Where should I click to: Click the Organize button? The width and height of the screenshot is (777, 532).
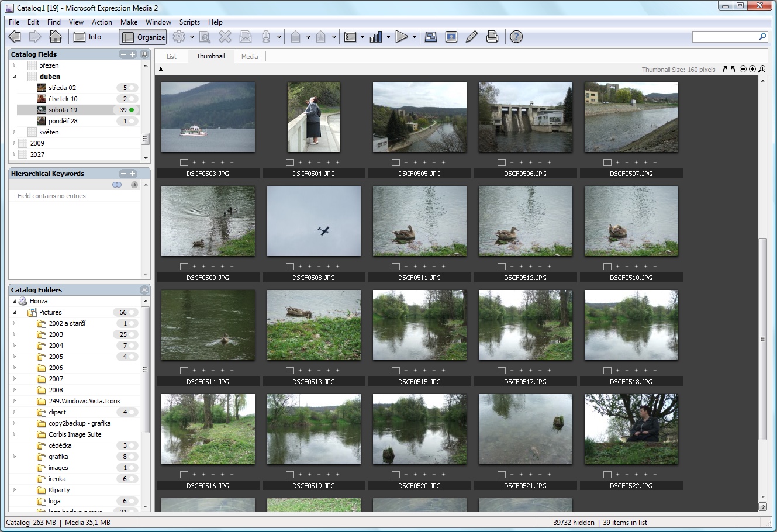click(143, 37)
